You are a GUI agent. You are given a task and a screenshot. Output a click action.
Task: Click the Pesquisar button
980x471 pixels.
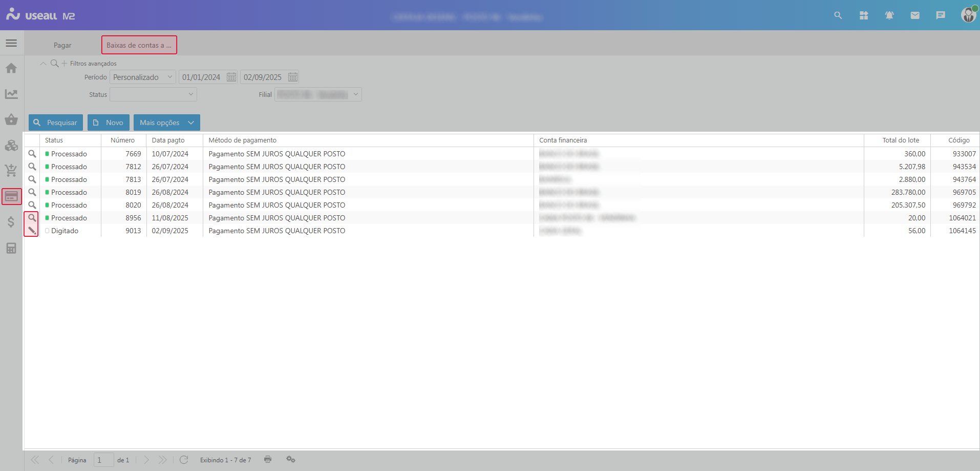click(x=56, y=122)
